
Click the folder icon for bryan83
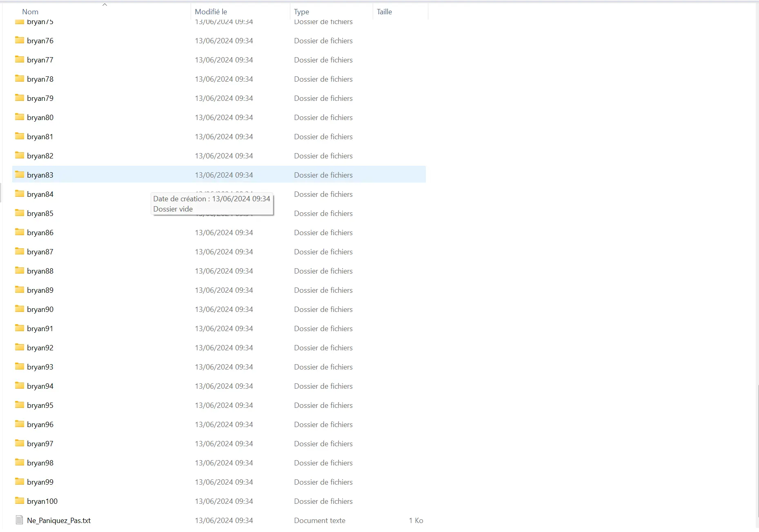pos(19,174)
